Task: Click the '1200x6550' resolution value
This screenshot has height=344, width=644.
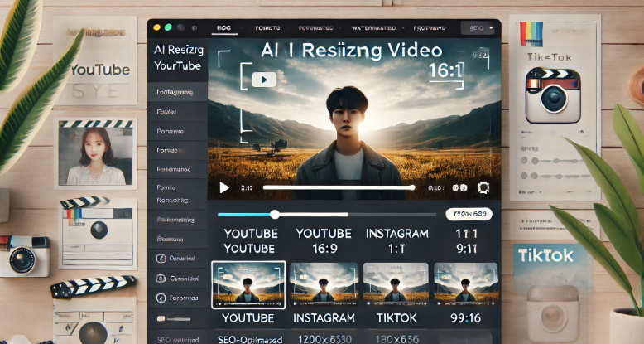Action: (324, 340)
